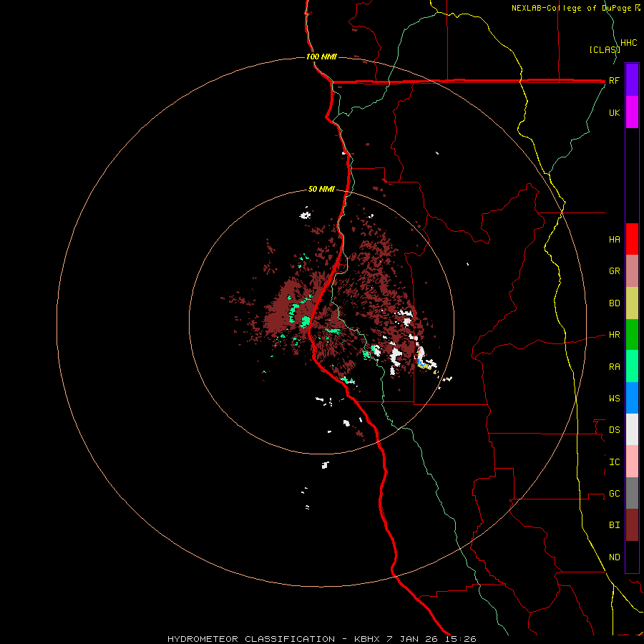The height and width of the screenshot is (644, 644).
Task: Click the IC legend label
Action: pos(614,462)
